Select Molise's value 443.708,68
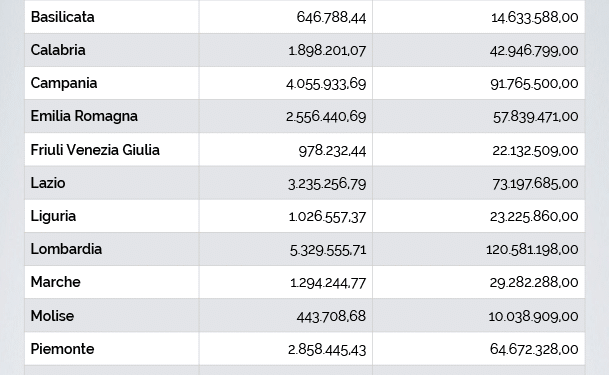This screenshot has height=375, width=609. [331, 316]
